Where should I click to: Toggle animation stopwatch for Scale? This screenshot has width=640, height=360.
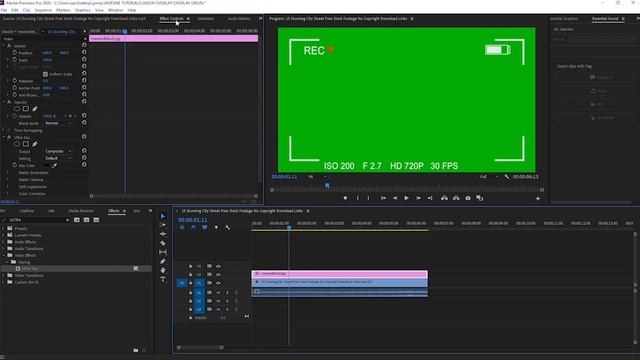point(15,60)
